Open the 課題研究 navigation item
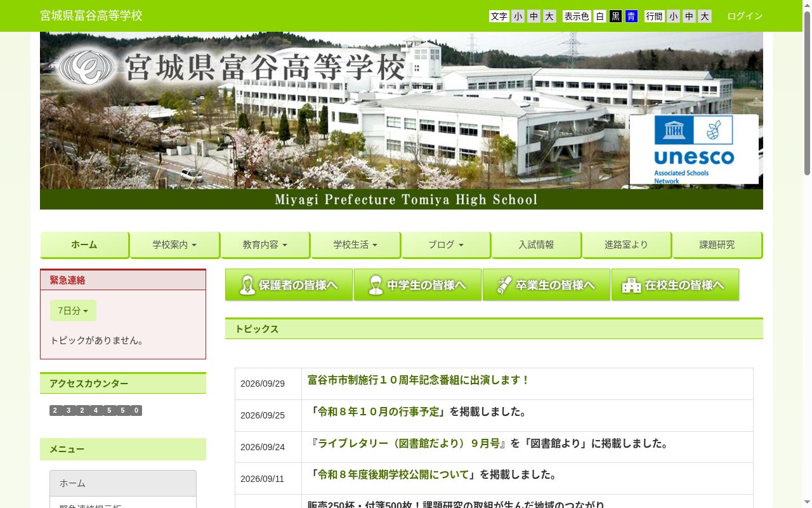This screenshot has height=508, width=812. 717,244
